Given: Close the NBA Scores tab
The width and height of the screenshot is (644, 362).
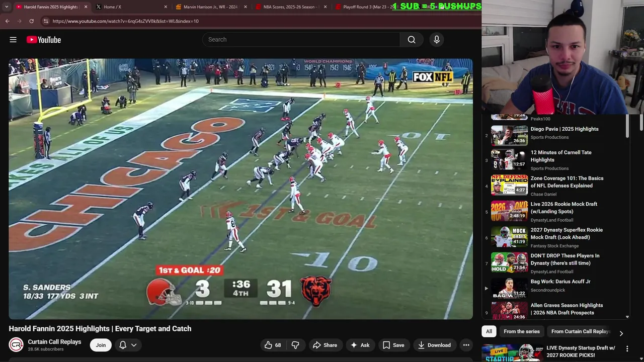Looking at the screenshot, I should click(326, 7).
